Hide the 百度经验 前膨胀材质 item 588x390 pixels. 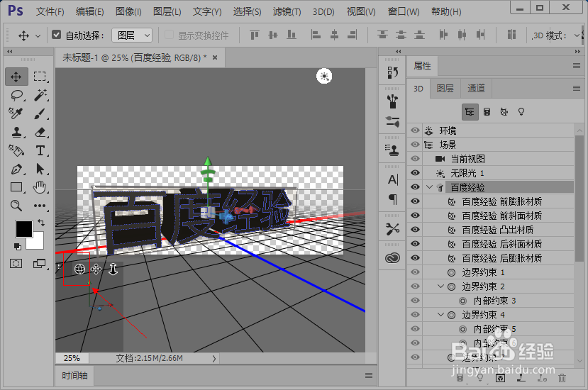pos(415,201)
